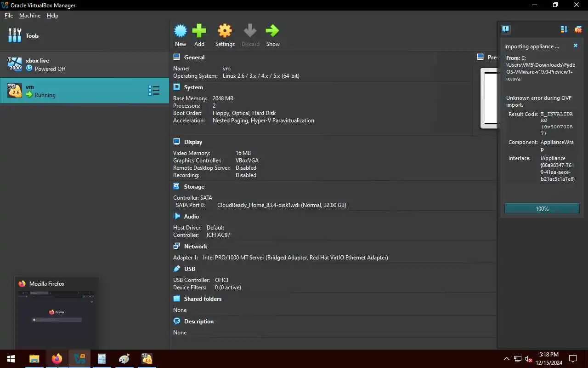The width and height of the screenshot is (588, 368).
Task: Click the General section icon
Action: click(177, 57)
